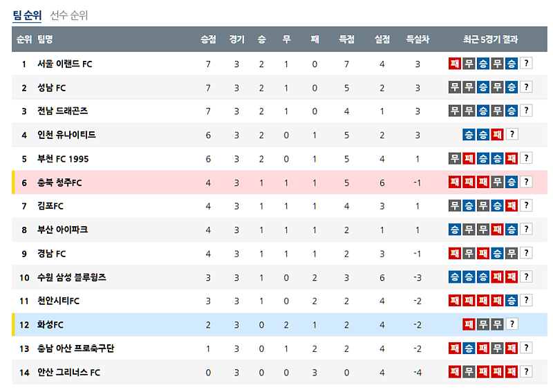553x392 pixels.
Task: Open the 전남 드래곤즈 team link
Action: pos(62,111)
